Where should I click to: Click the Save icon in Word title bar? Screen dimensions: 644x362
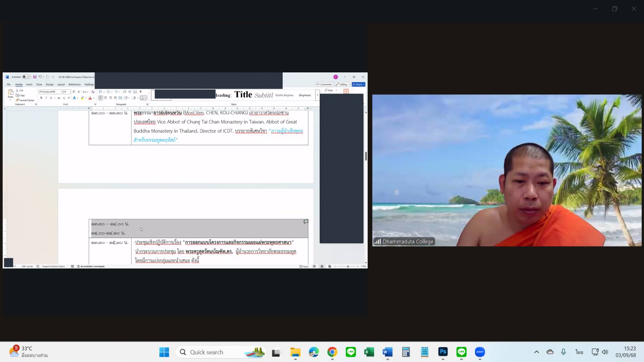pyautogui.click(x=35, y=77)
